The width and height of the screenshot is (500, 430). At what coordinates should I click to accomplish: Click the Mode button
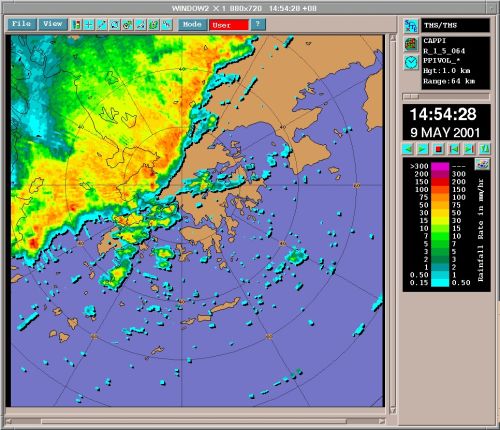click(192, 25)
